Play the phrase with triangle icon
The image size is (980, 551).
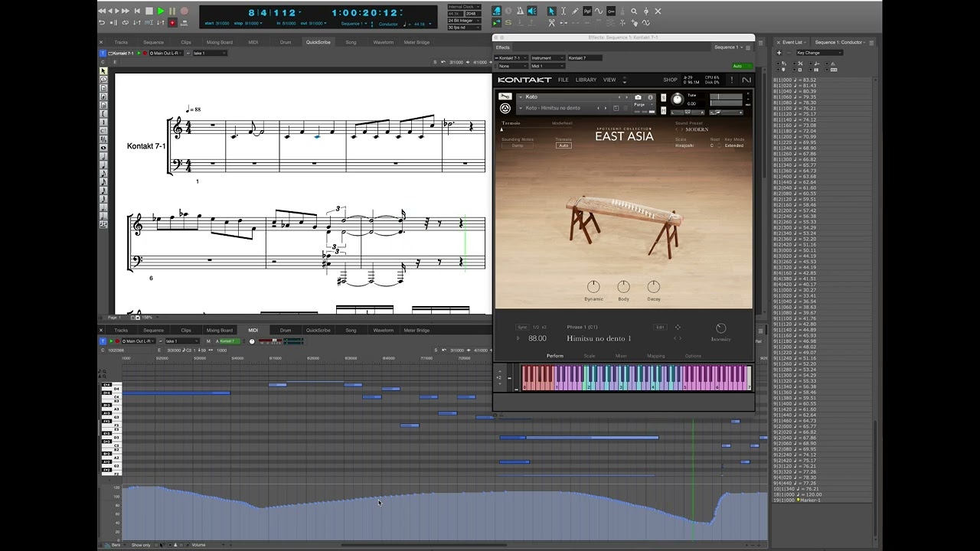point(518,338)
